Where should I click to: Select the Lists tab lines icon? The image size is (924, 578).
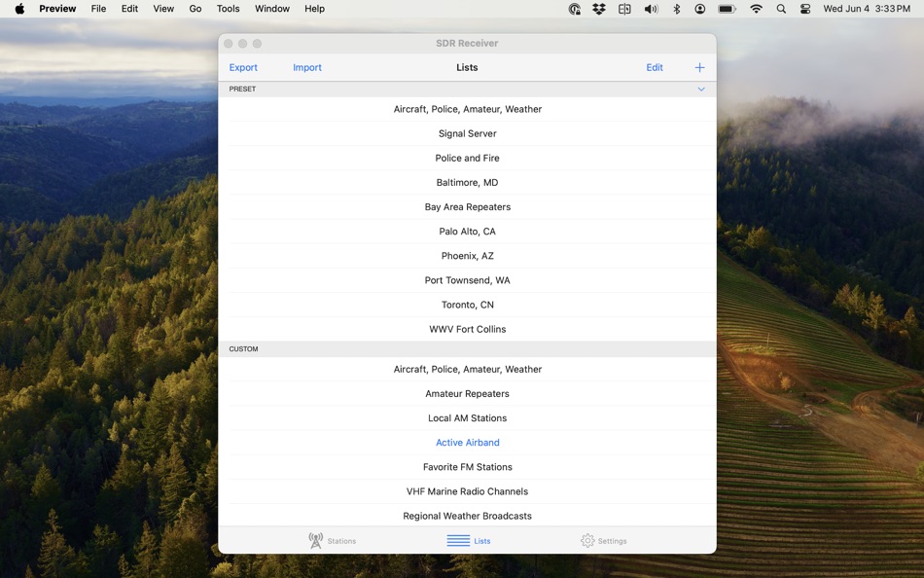point(458,540)
